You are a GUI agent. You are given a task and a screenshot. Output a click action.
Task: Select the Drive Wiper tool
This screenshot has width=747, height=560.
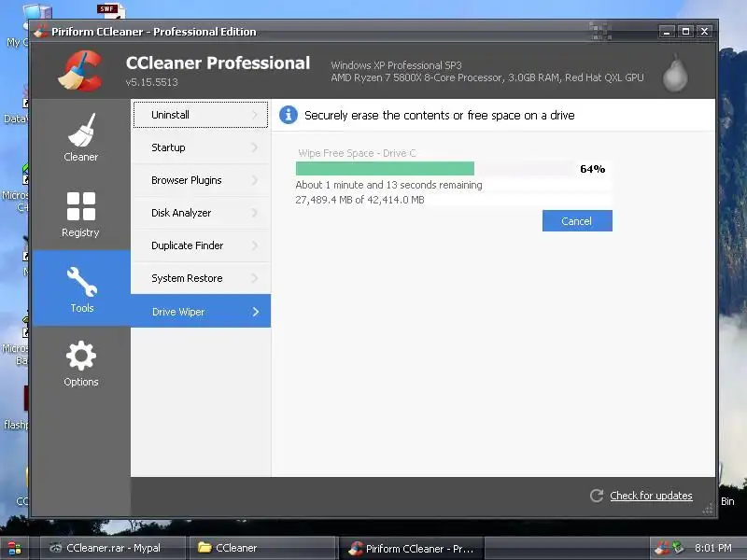201,311
